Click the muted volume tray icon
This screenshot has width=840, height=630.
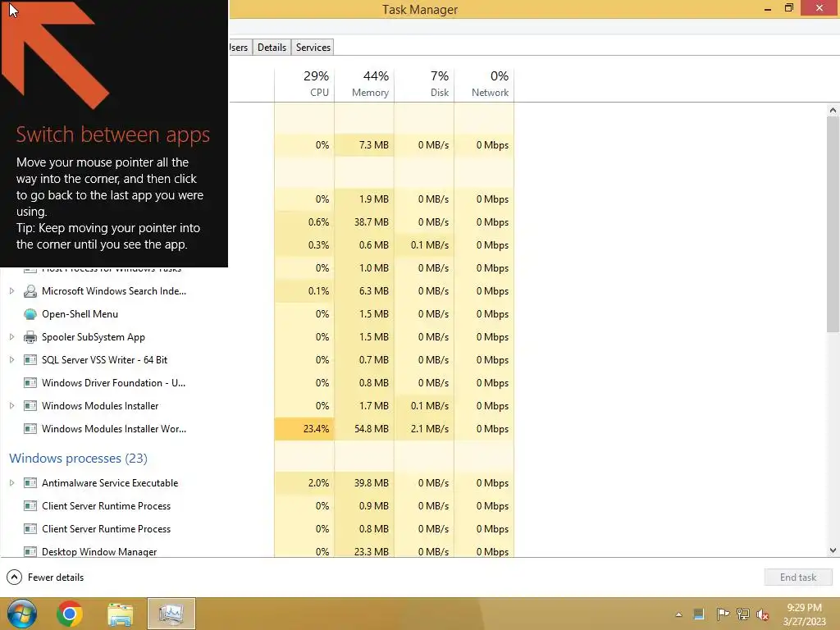point(763,614)
